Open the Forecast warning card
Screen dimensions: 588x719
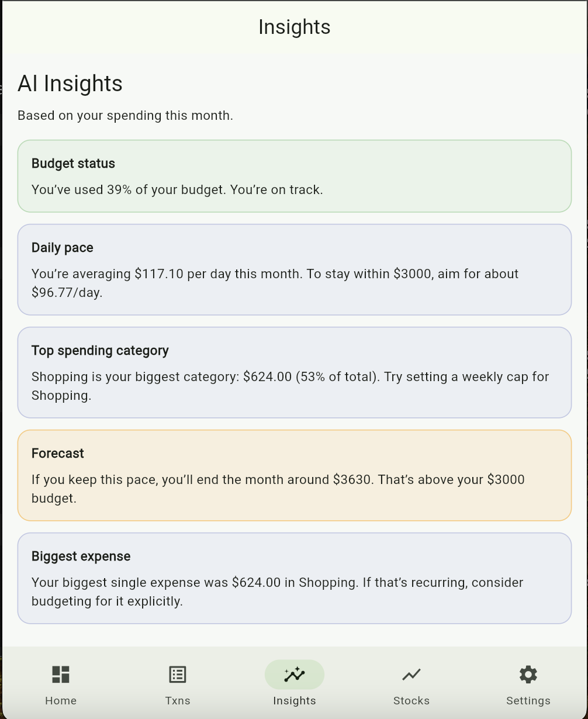[x=294, y=475]
